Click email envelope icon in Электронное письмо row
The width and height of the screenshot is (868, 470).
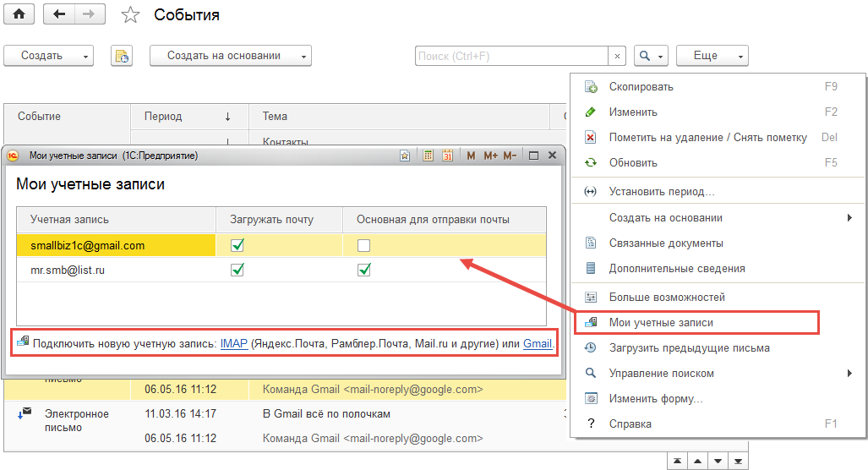25,413
